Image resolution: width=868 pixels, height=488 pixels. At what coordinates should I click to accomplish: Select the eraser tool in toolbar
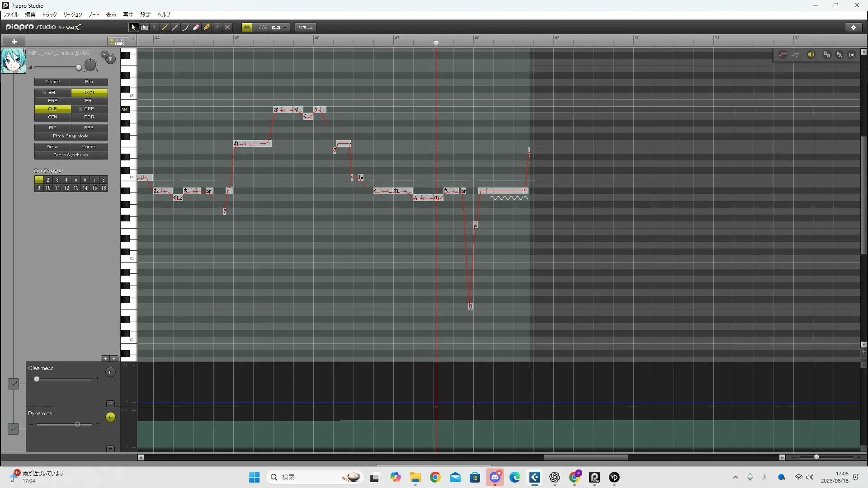[196, 28]
